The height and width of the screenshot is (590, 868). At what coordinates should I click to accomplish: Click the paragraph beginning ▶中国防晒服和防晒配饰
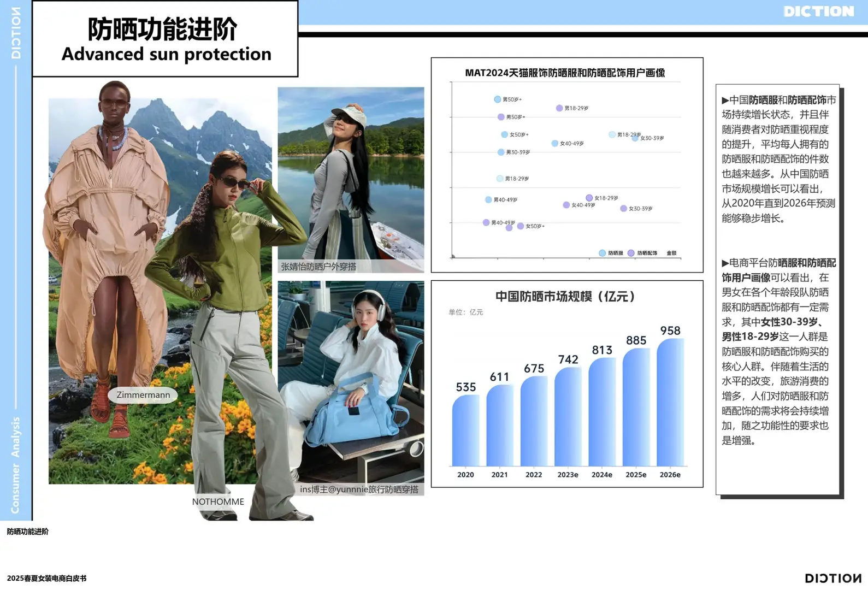pyautogui.click(x=779, y=159)
